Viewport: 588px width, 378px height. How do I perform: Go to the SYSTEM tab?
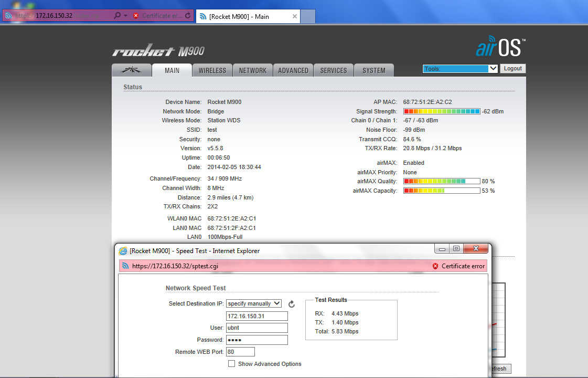coord(374,70)
